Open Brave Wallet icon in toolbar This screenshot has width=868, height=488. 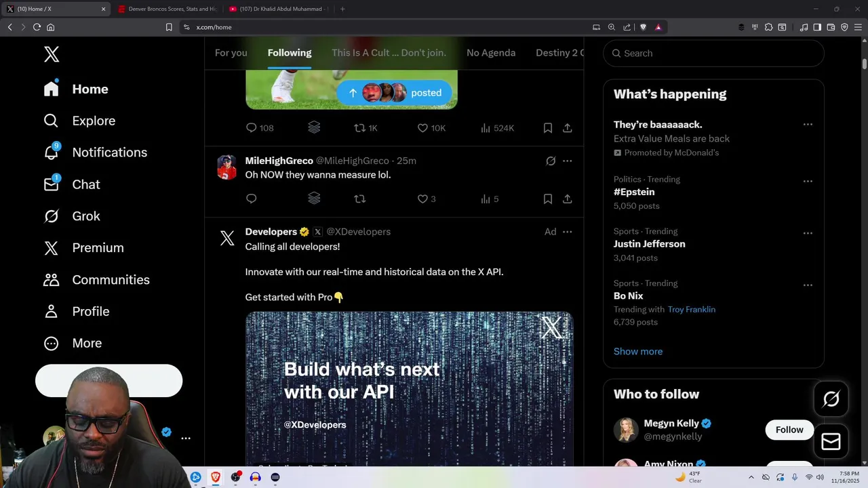[x=831, y=27]
